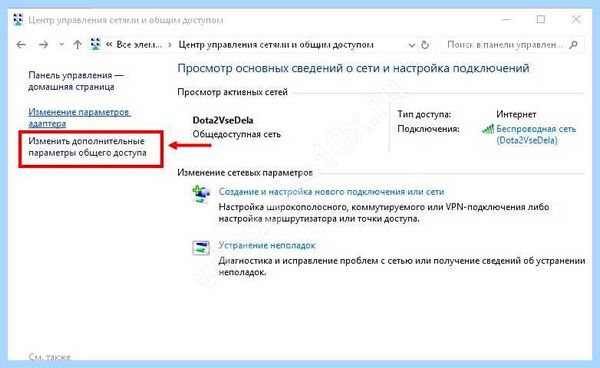Viewport: 600px width, 368px height.
Task: Select the 'Все элем...' breadcrumb
Action: pos(139,45)
